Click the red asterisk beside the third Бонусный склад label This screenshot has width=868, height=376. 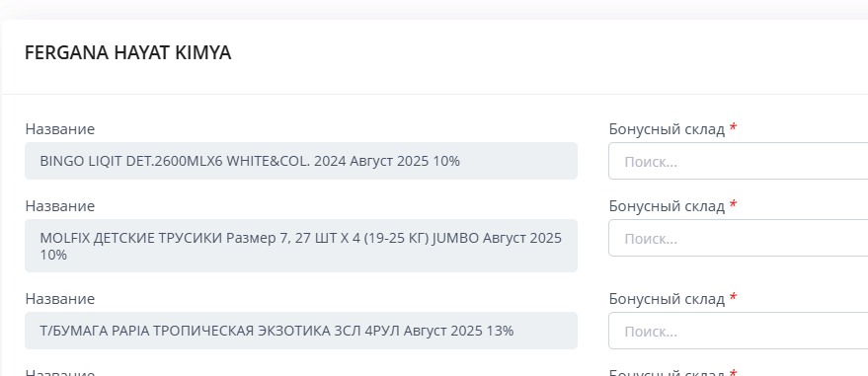tap(733, 297)
